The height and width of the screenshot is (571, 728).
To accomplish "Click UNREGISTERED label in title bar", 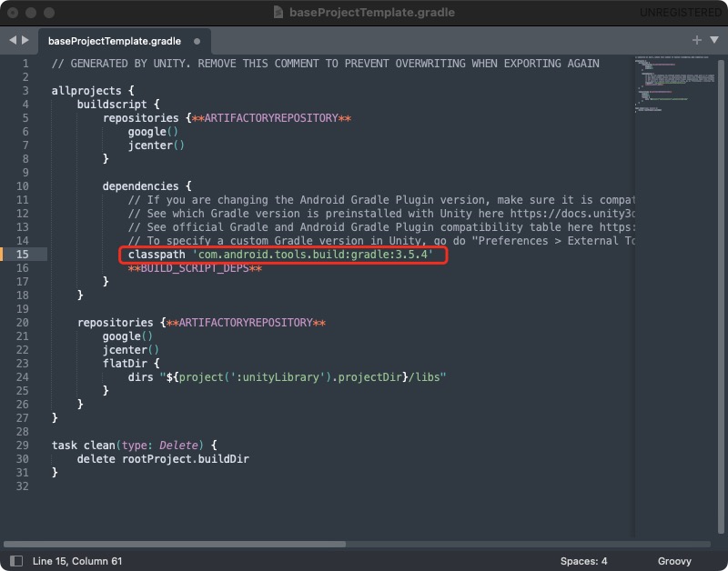I will click(680, 13).
